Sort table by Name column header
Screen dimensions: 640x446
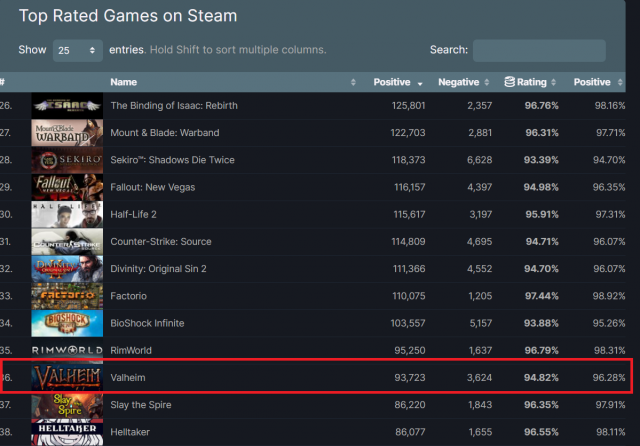(x=123, y=82)
